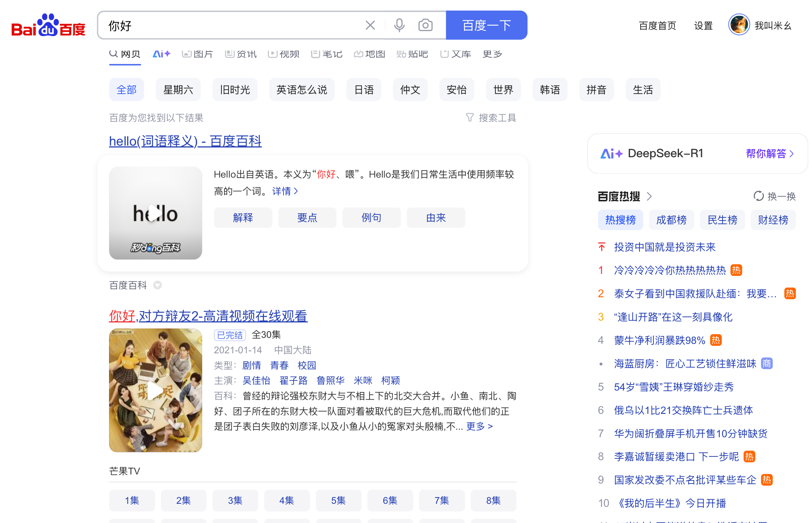Viewport: 812px width, 523px height.
Task: Click the user avatar picture
Action: tap(739, 25)
